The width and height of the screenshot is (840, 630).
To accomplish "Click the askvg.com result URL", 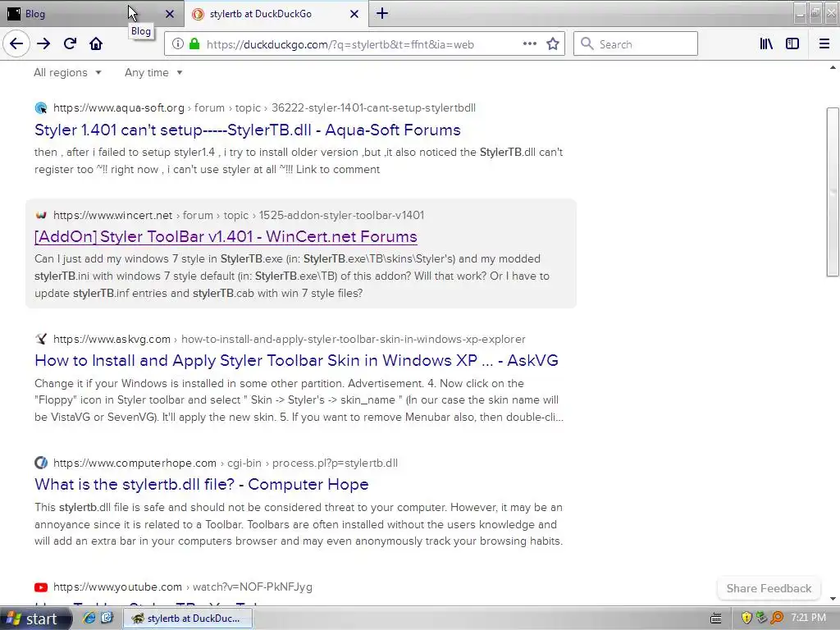I will 290,339.
